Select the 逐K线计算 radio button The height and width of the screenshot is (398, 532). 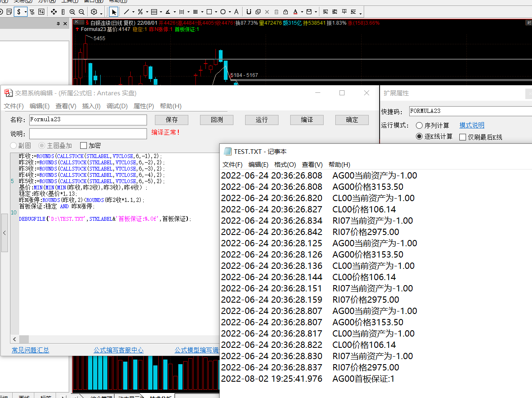(x=419, y=137)
